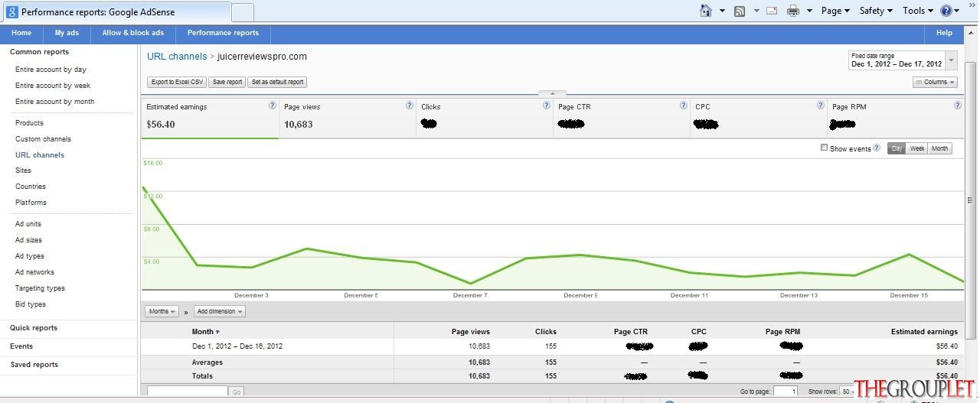Open the Add dimension dropdown
The image size is (980, 403).
pyautogui.click(x=219, y=311)
